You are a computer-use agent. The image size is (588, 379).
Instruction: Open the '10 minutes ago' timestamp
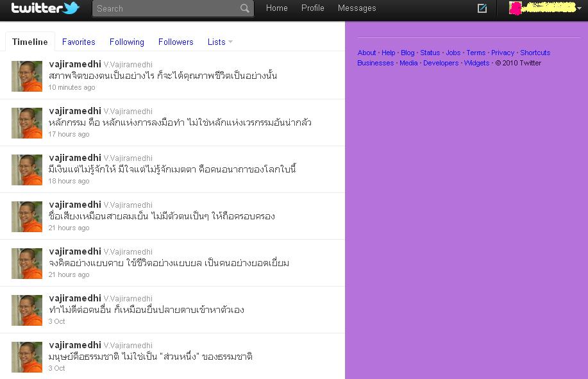click(x=72, y=87)
